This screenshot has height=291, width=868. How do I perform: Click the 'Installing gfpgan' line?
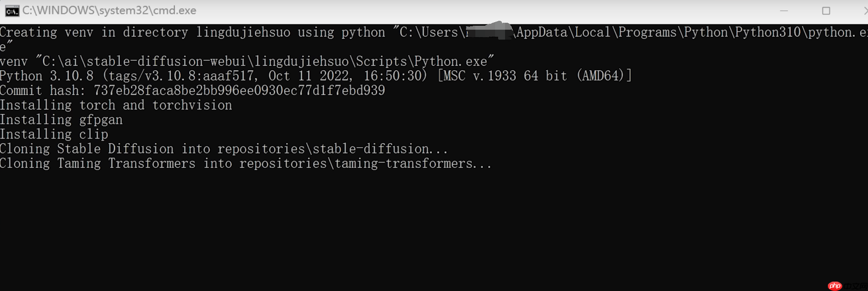pos(61,120)
